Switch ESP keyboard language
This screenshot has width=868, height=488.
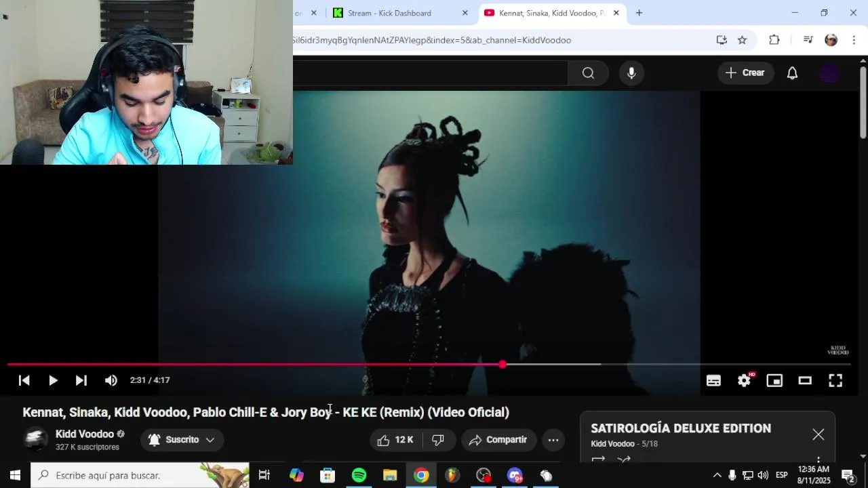782,475
